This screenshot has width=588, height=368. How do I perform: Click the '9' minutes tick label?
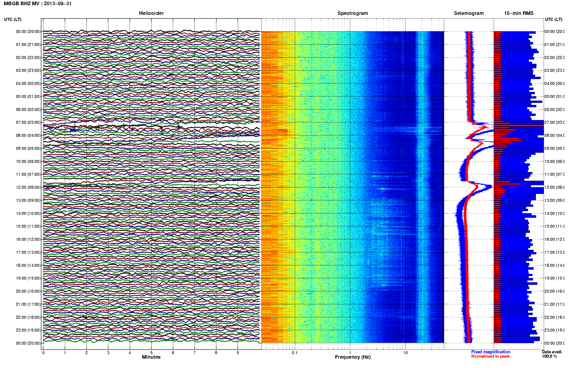click(238, 353)
